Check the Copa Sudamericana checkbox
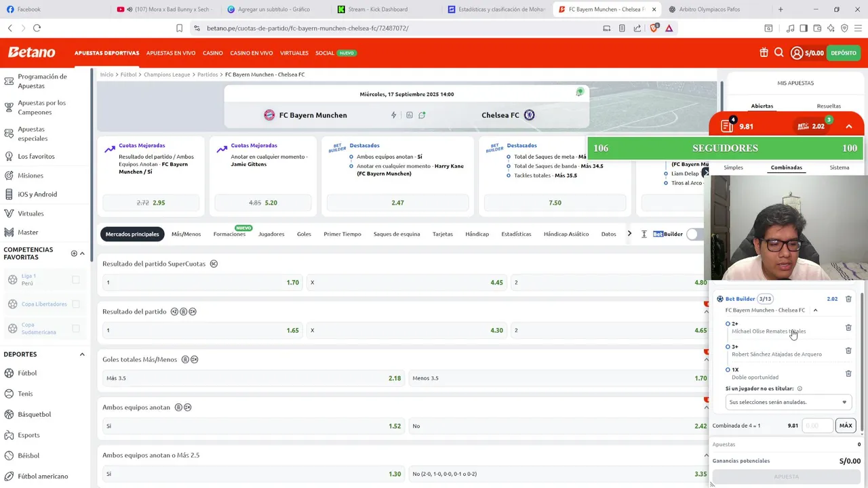This screenshot has height=488, width=868. click(x=76, y=329)
